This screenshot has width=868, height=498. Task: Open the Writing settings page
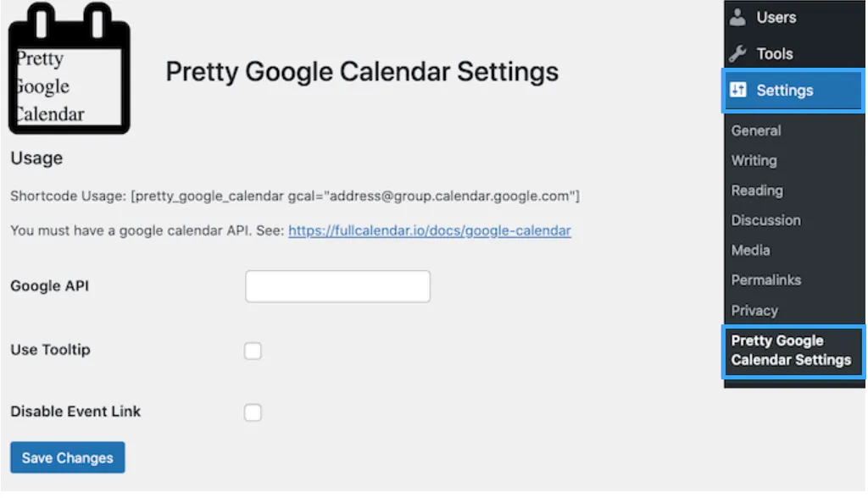[x=754, y=160]
